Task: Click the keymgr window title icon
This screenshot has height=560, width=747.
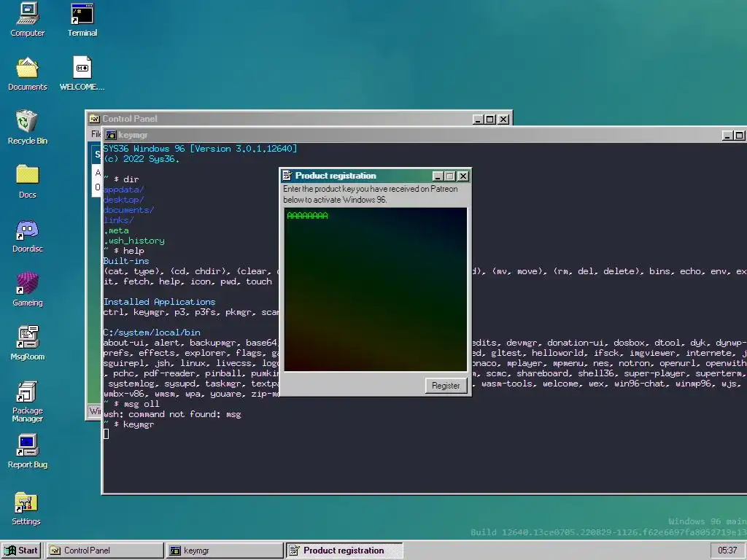Action: (111, 135)
